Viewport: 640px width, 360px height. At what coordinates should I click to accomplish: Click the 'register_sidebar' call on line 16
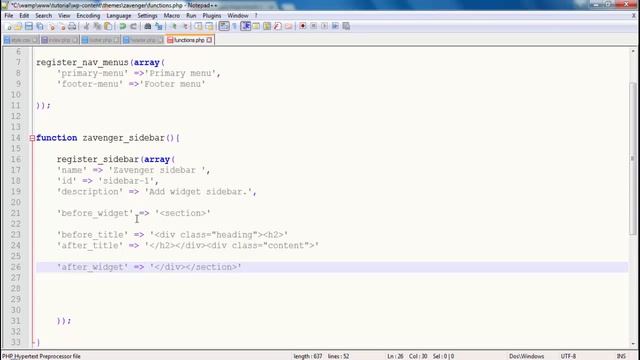coord(98,159)
